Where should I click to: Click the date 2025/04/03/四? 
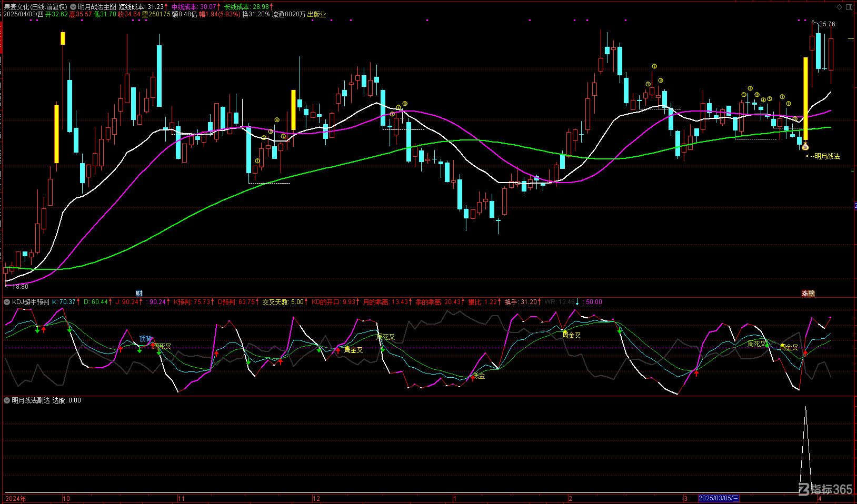click(x=24, y=14)
